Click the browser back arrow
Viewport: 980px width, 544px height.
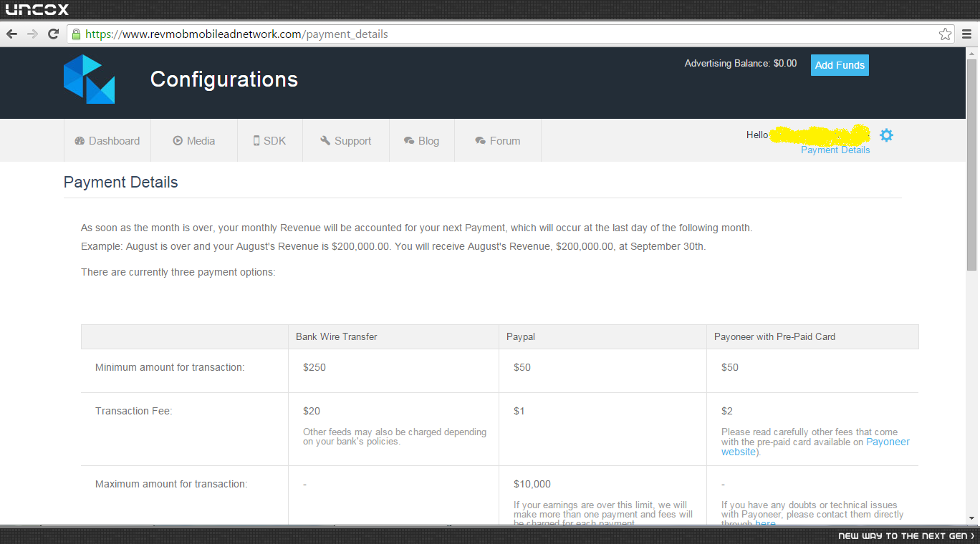pyautogui.click(x=12, y=34)
